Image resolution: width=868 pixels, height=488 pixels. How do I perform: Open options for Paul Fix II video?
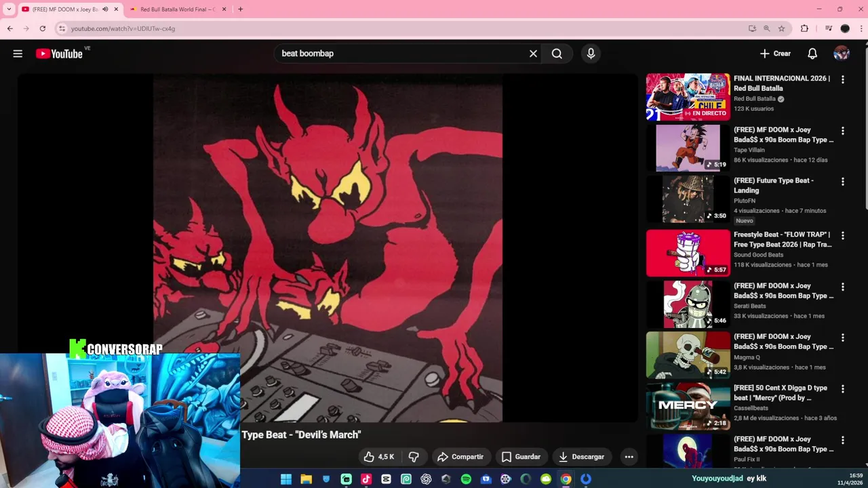[x=843, y=440]
